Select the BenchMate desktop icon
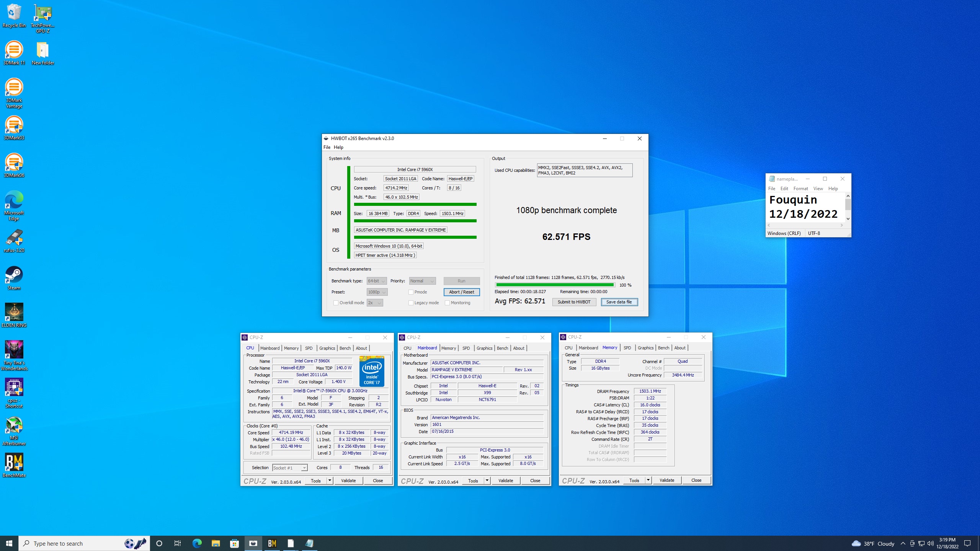This screenshot has height=551, width=980. point(14,466)
